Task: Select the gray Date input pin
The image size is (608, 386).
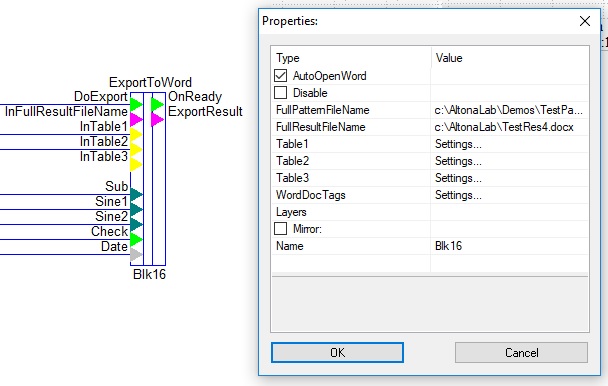Action: pos(136,254)
